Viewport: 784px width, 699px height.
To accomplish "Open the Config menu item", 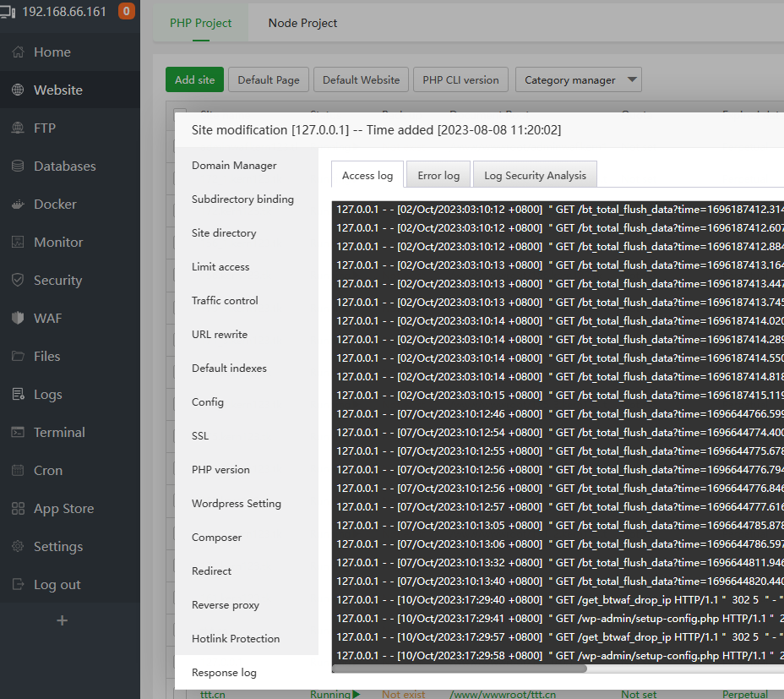I will [x=208, y=401].
